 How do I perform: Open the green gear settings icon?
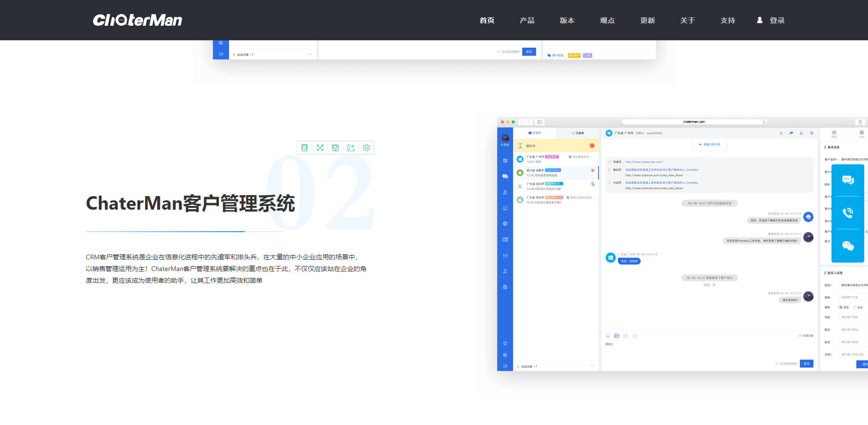366,148
